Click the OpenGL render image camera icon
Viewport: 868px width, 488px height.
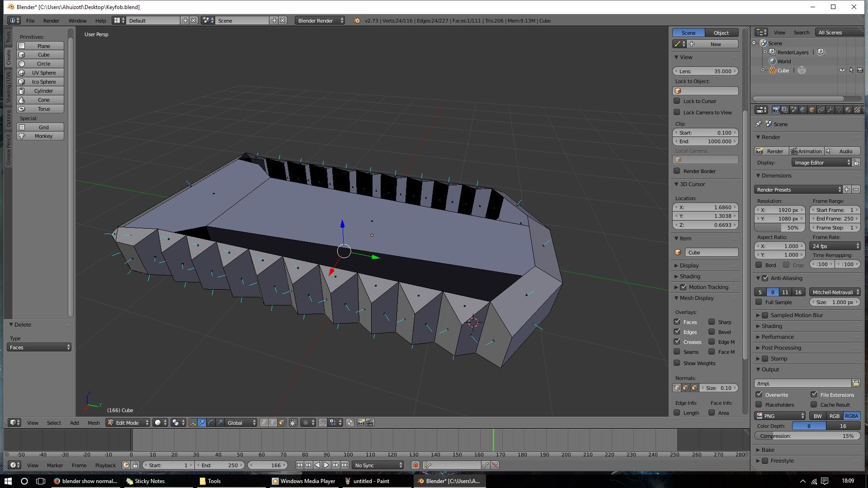tap(361, 422)
